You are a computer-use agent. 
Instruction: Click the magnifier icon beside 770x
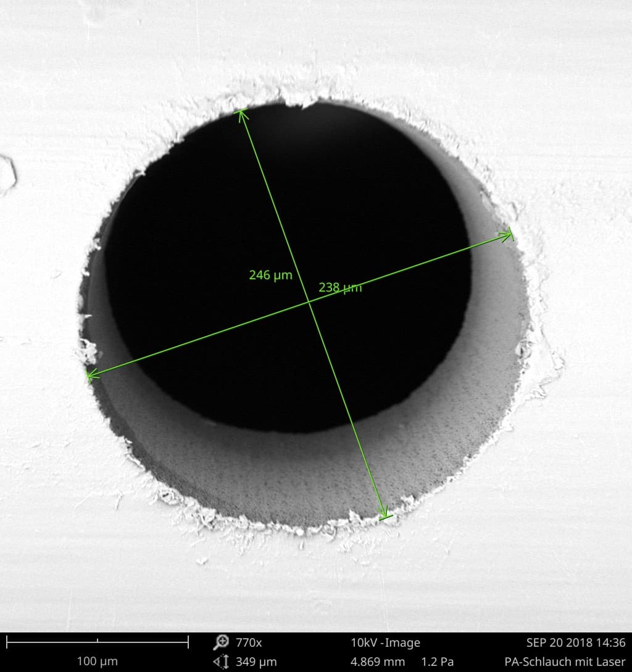pyautogui.click(x=222, y=642)
